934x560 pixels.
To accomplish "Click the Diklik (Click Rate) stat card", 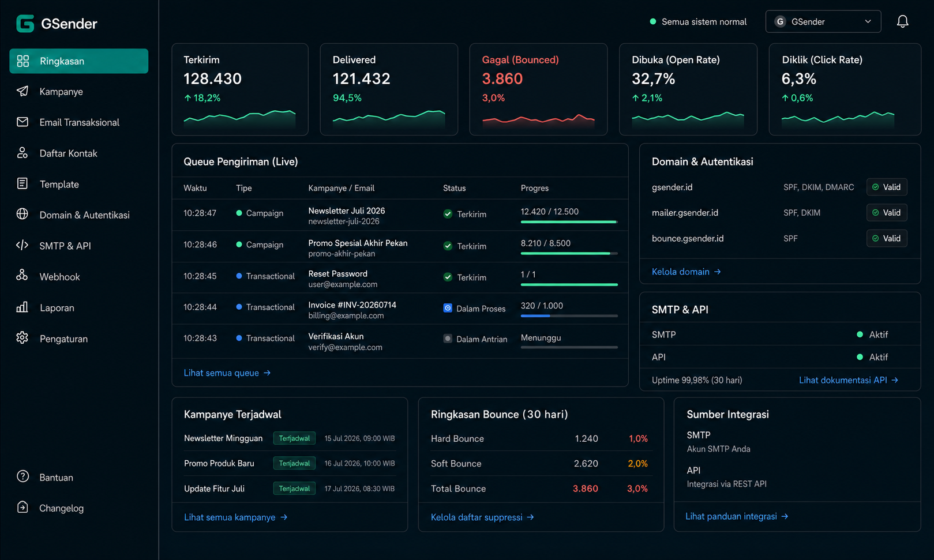I will [845, 89].
